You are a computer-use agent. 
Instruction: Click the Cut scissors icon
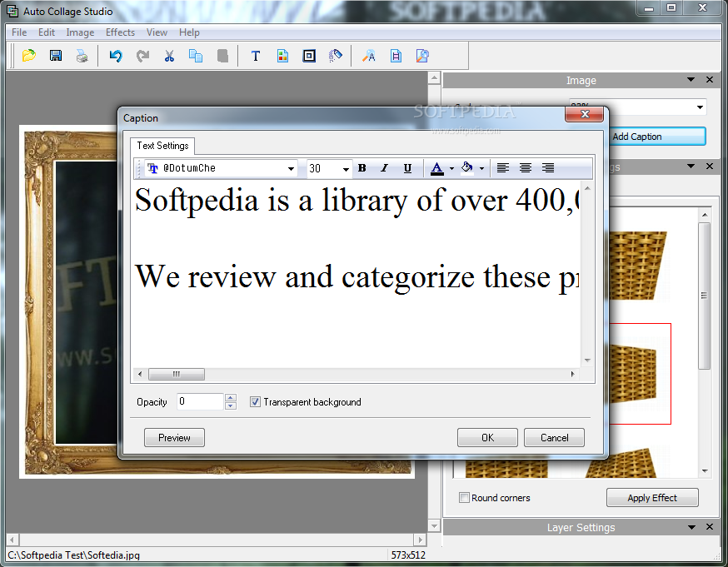(169, 56)
